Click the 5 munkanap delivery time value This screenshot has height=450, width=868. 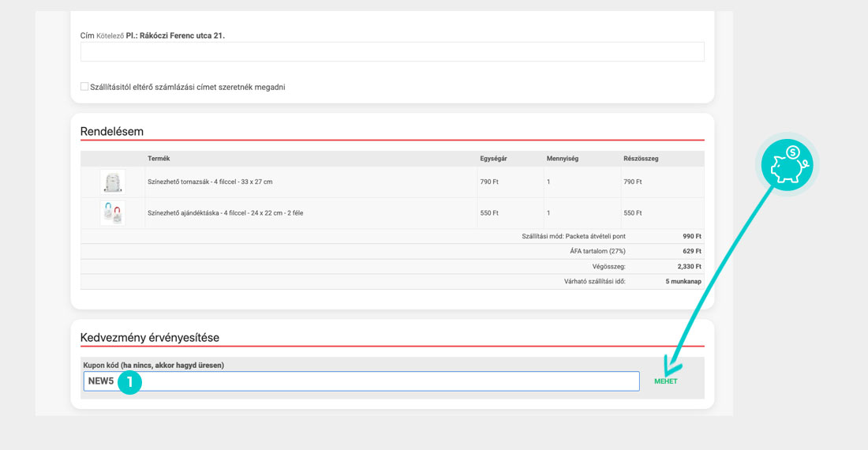[683, 282]
